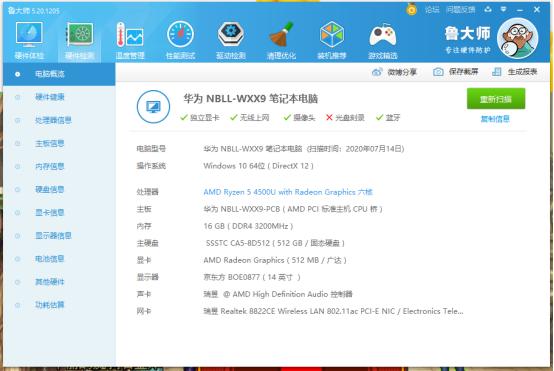Click 保存截屏 camera button
This screenshot has height=371, width=554.
[456, 72]
